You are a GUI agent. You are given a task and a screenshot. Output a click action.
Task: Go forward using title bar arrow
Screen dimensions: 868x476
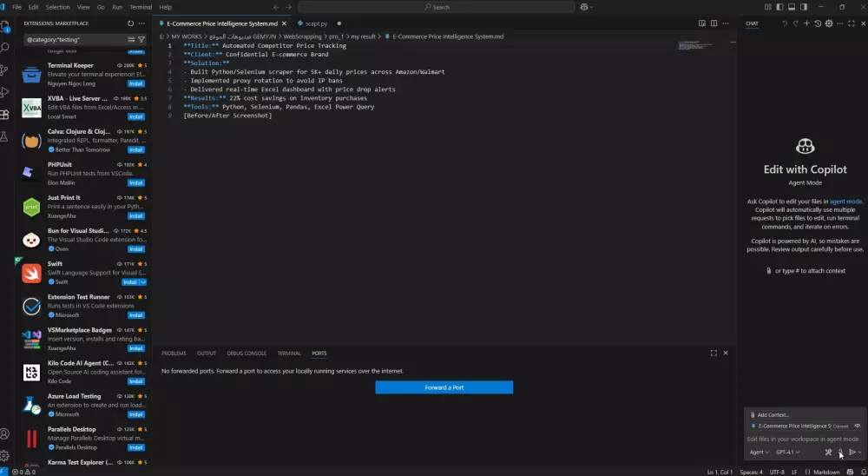pos(288,7)
